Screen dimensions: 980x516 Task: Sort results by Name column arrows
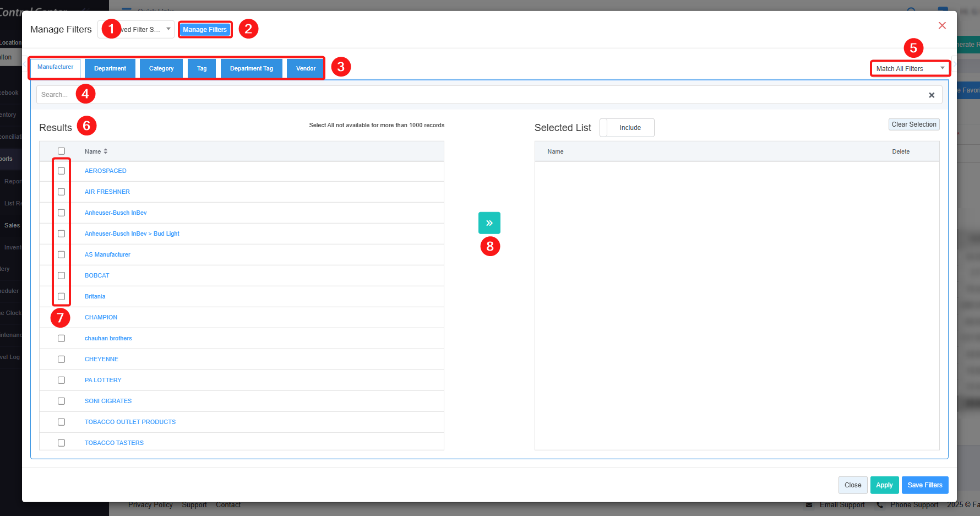tap(105, 151)
